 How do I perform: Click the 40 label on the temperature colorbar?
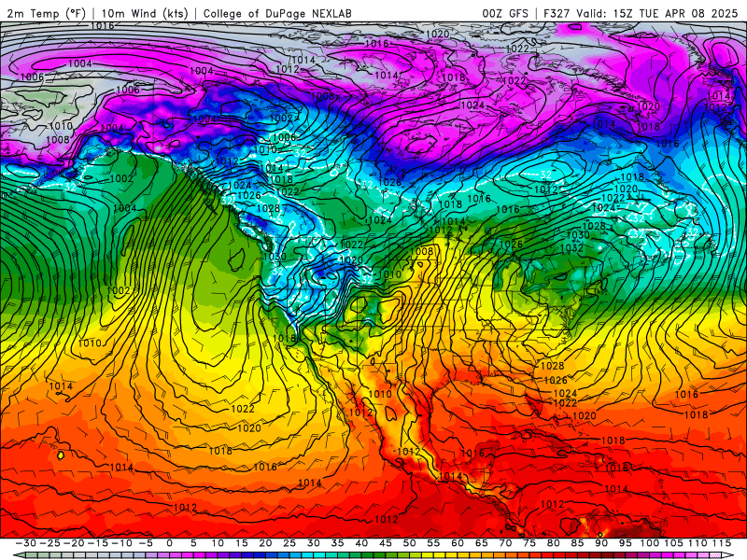coord(361,543)
